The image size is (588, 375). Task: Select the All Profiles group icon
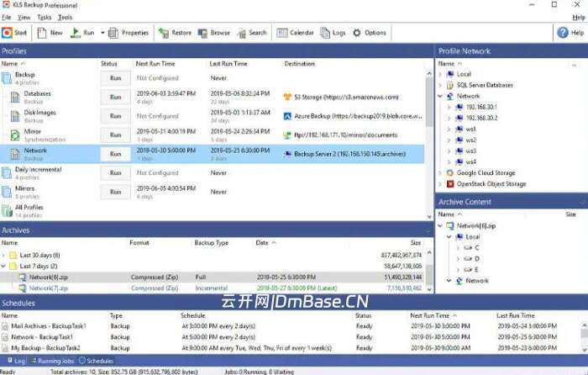7,211
